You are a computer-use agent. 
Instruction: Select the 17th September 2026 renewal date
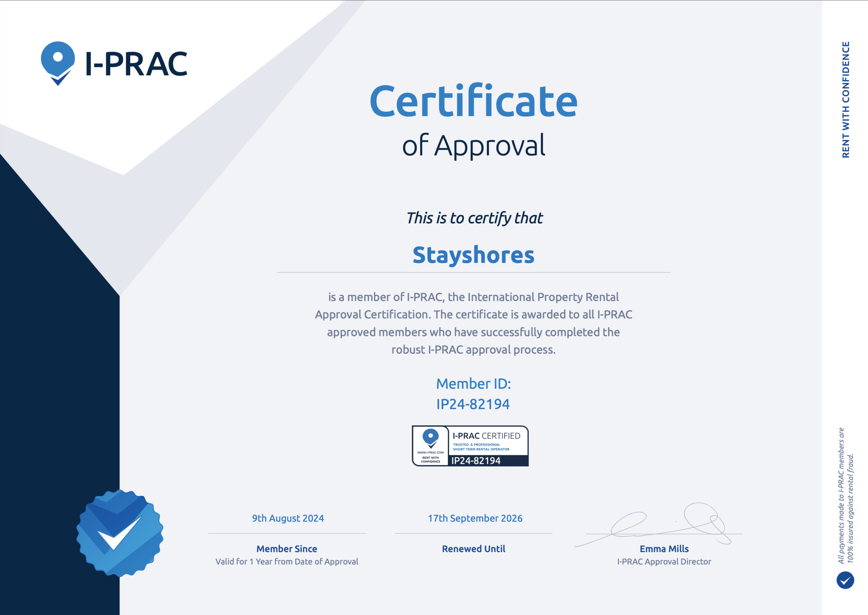click(x=475, y=518)
